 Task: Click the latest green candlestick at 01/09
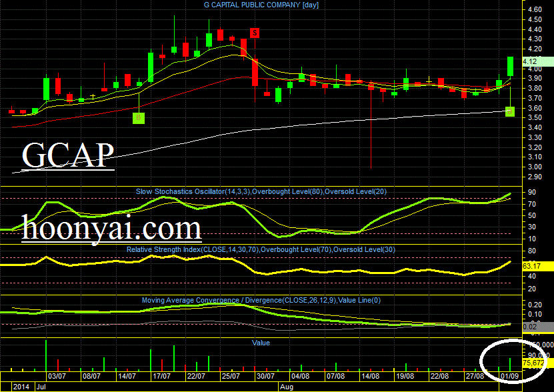(510, 67)
